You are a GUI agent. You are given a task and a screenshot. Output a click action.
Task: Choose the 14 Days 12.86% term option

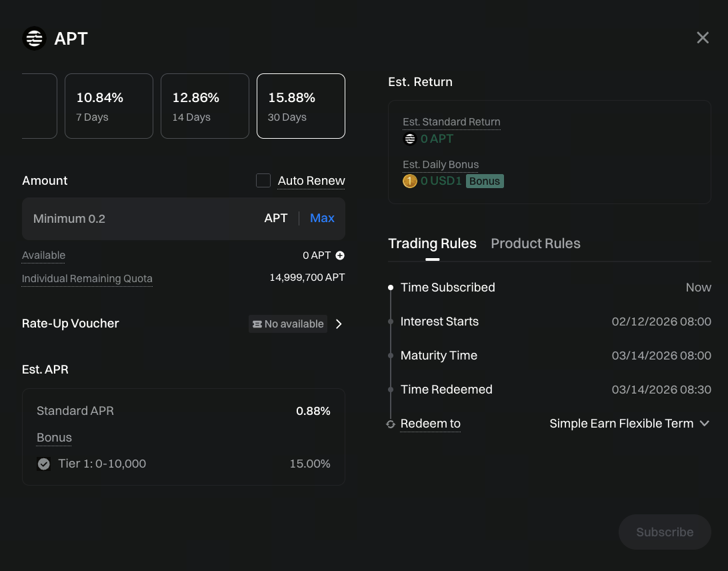click(x=205, y=106)
